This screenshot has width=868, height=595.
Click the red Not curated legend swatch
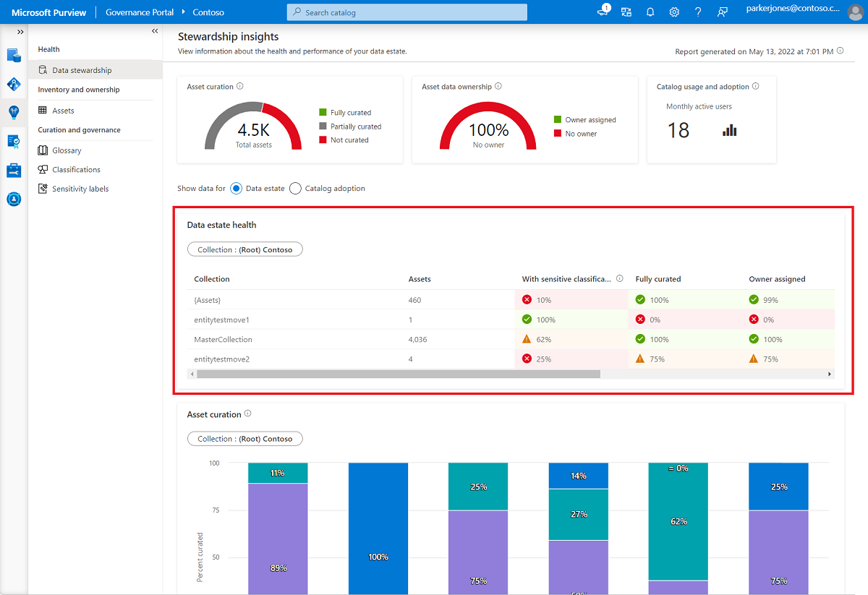323,140
